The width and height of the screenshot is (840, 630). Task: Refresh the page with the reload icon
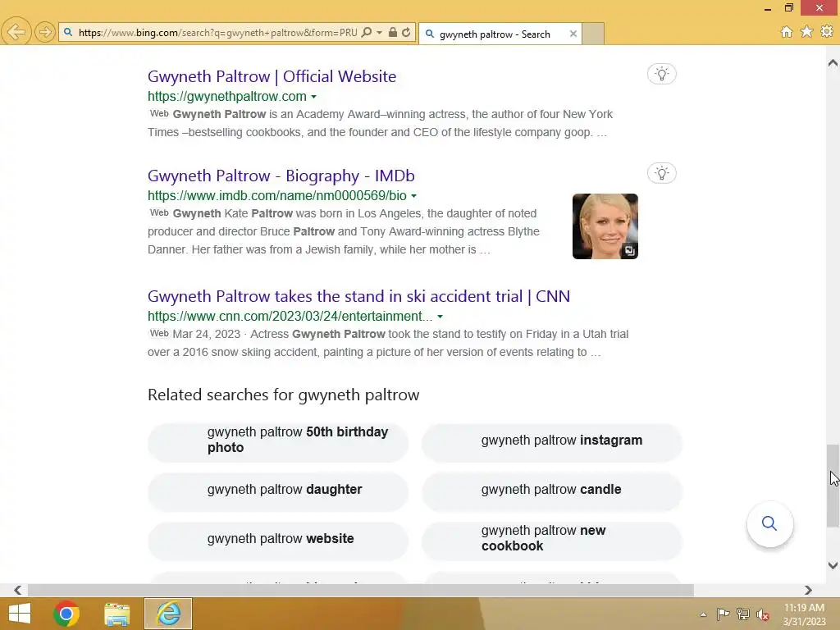[x=406, y=33]
